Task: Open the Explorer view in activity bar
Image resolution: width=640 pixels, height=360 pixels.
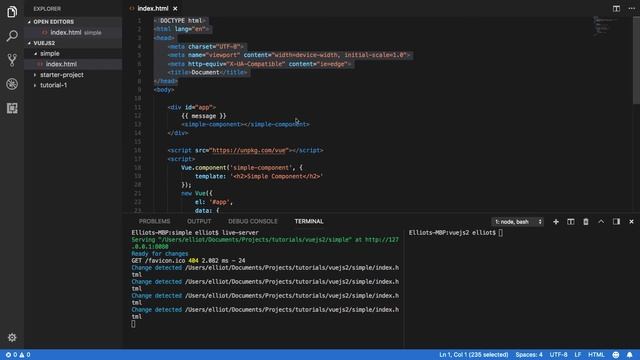Action: point(12,12)
